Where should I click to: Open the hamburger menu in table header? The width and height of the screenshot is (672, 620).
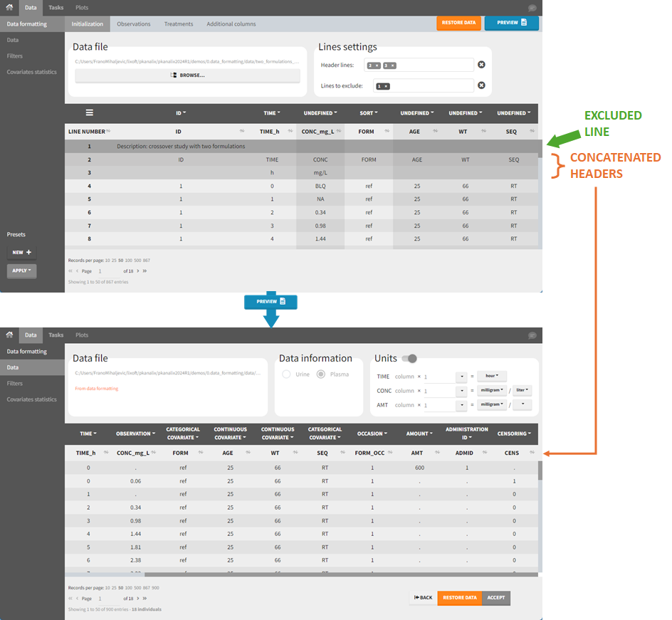(90, 112)
